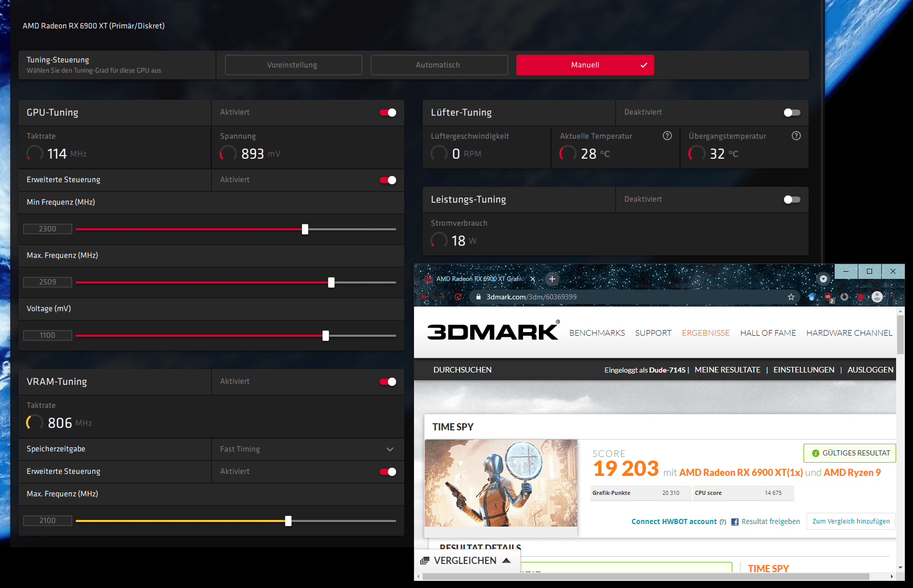Click VRAM Max. Frequenz slider handle
The image size is (913, 588).
pos(288,521)
